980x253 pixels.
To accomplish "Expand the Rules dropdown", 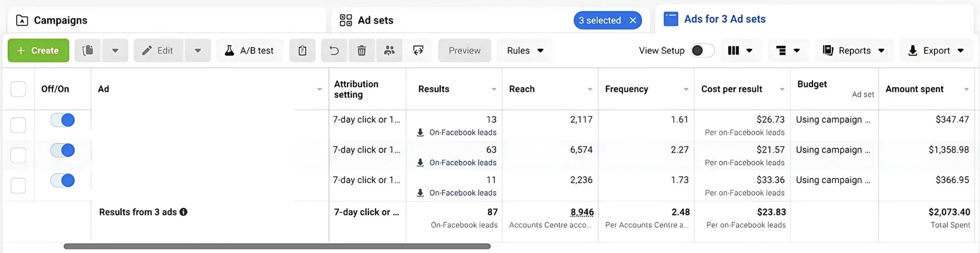I will (525, 50).
